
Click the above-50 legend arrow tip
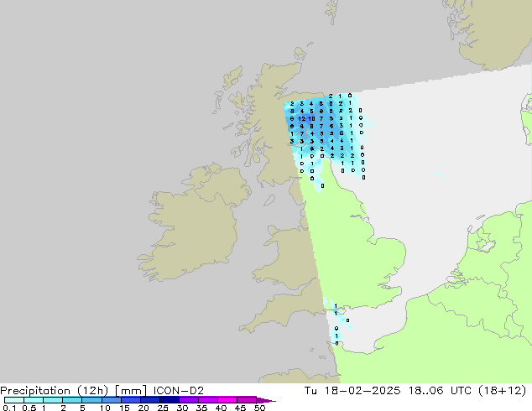point(266,400)
